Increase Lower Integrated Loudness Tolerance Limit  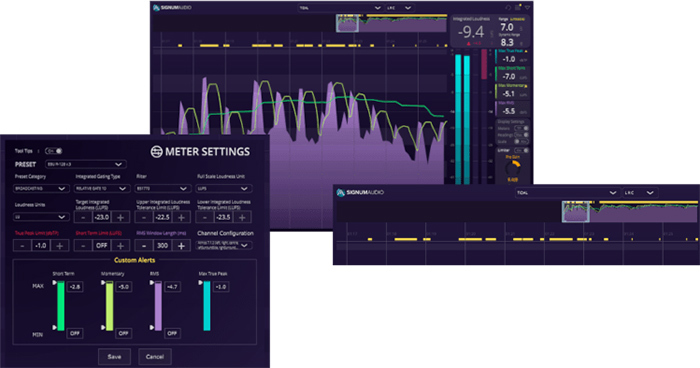pos(242,217)
